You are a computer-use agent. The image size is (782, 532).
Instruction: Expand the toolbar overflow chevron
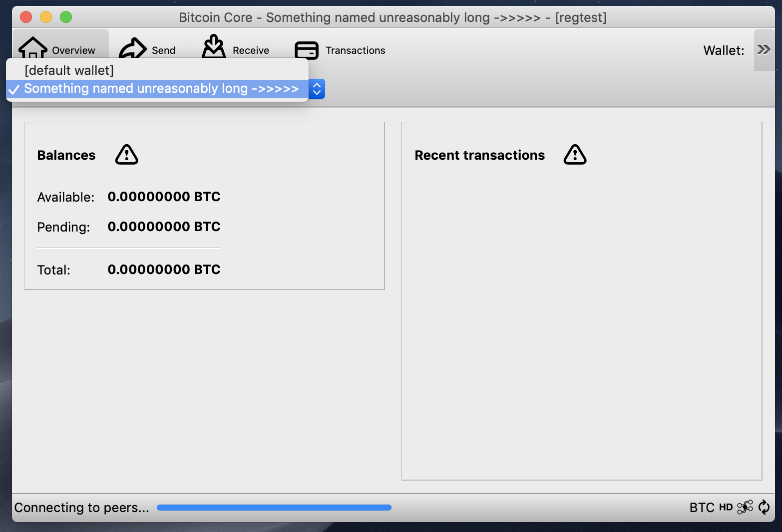[764, 49]
